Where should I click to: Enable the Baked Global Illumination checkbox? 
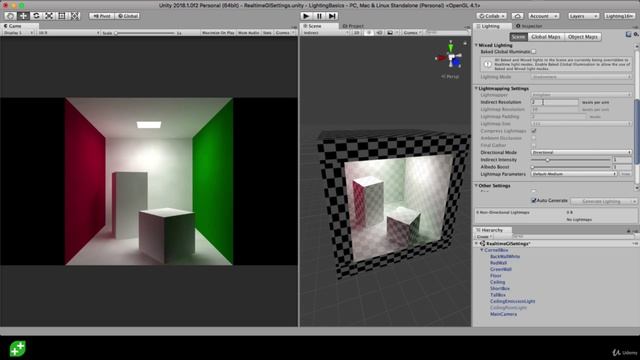pos(533,52)
